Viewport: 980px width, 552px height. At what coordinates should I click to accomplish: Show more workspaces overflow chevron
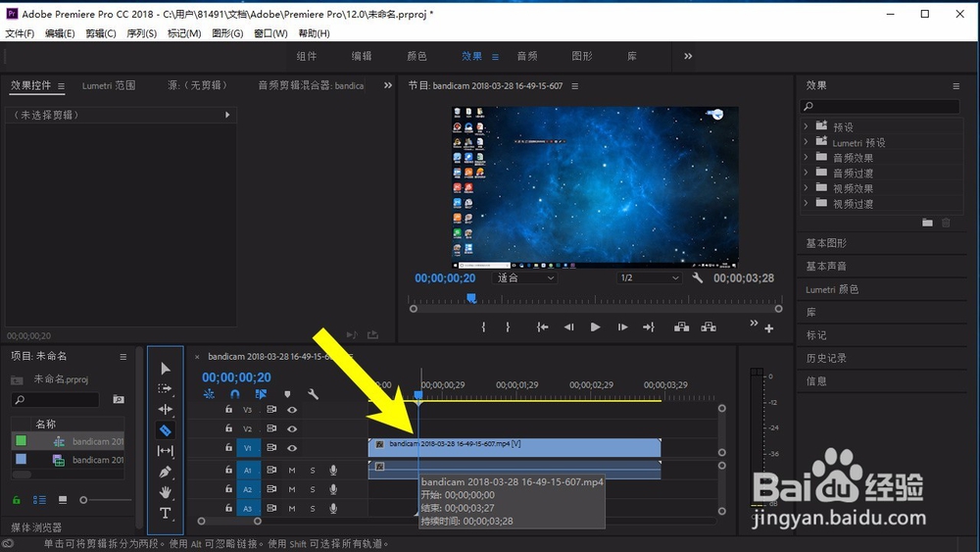[x=688, y=56]
